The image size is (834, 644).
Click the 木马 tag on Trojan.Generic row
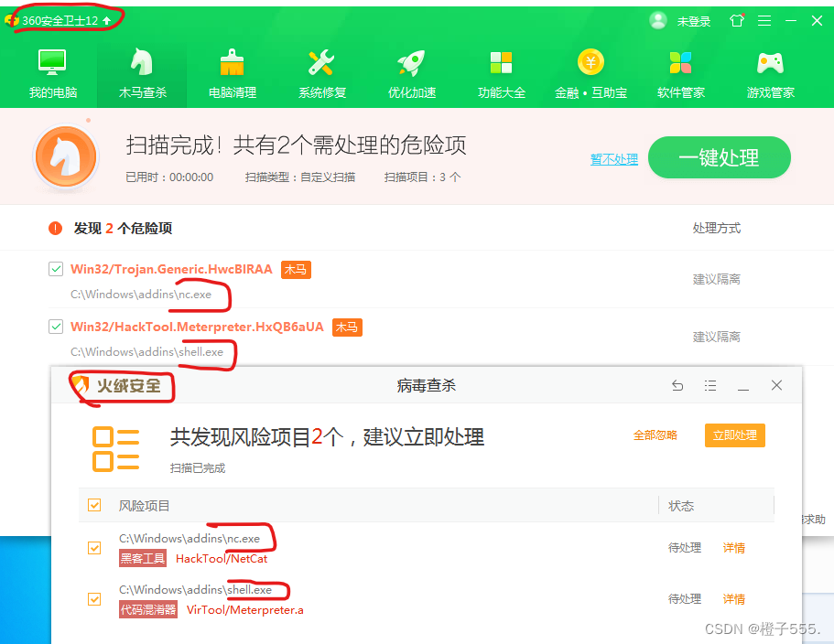tap(296, 269)
